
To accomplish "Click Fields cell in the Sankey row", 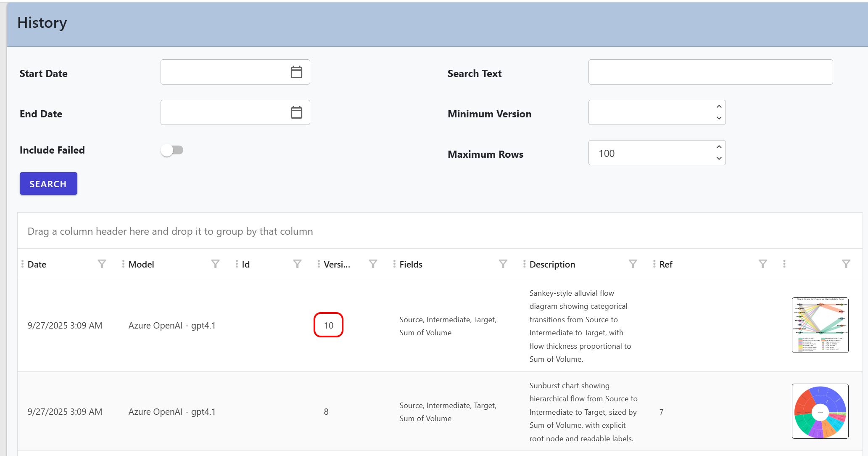I will click(x=448, y=326).
